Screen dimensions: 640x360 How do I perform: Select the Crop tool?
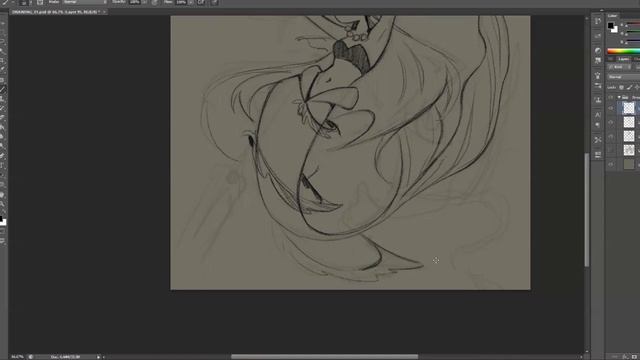tap(3, 60)
